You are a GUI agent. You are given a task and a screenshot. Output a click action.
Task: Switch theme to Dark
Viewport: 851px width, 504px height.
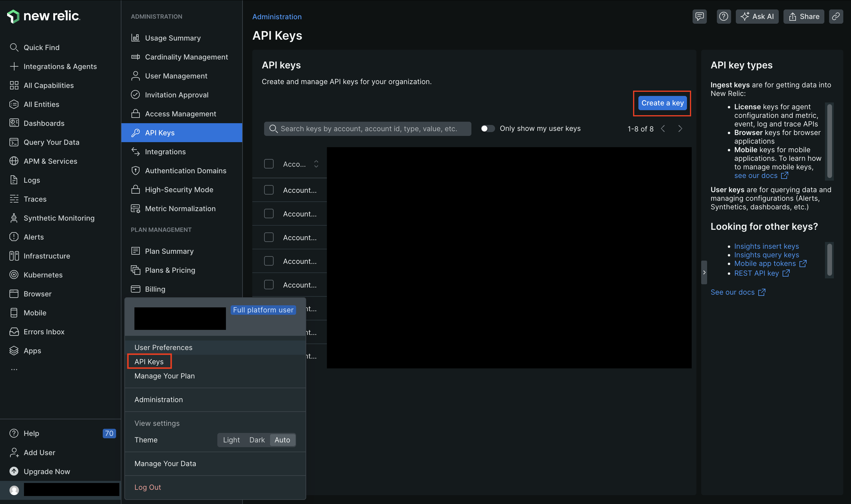pyautogui.click(x=257, y=440)
